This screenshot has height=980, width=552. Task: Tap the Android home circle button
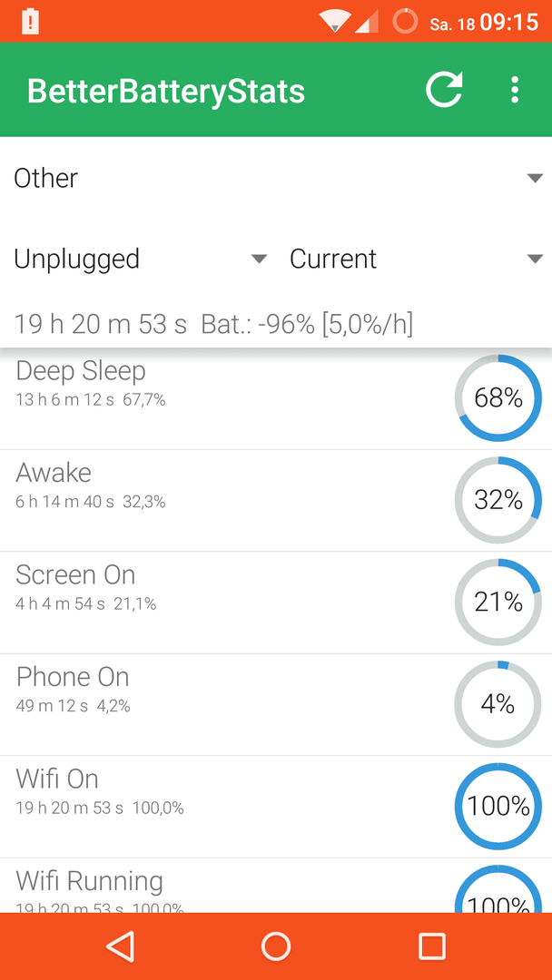(276, 946)
